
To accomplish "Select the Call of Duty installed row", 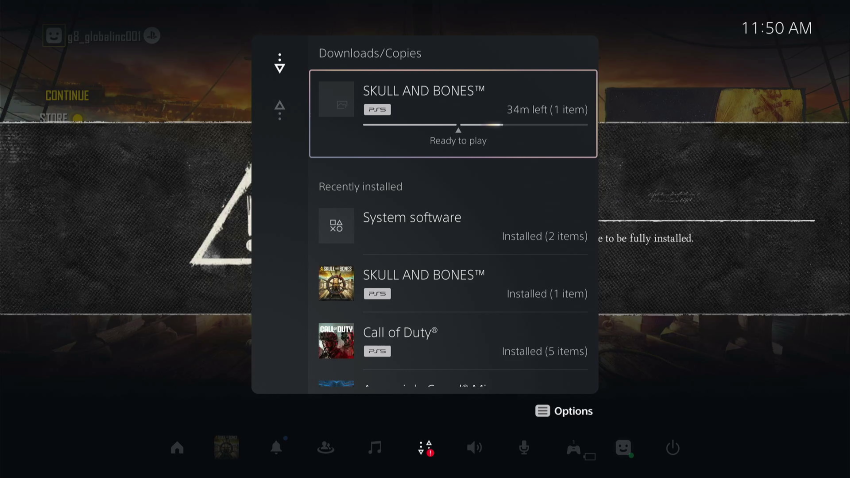I will pyautogui.click(x=453, y=341).
